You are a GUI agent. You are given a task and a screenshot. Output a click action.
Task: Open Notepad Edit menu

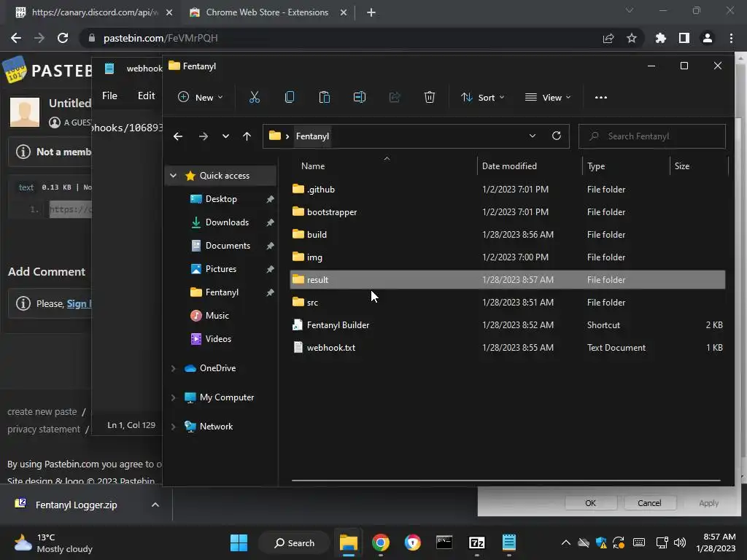pos(146,96)
